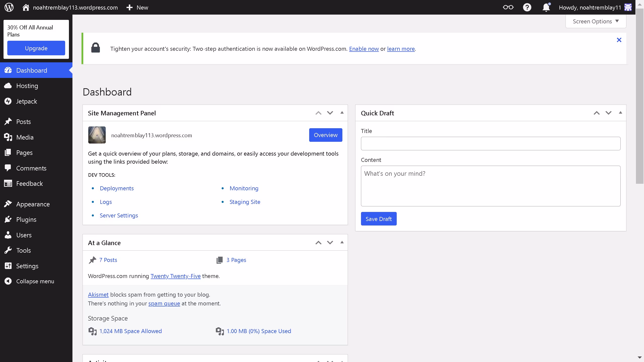The image size is (644, 362).
Task: Open the Screen Options dropdown
Action: tap(595, 21)
